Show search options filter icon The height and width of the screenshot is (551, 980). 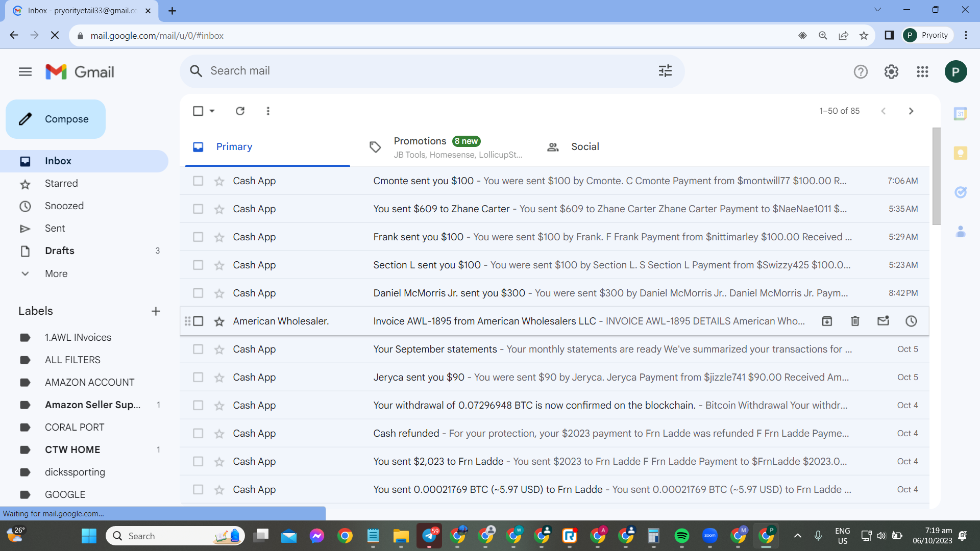[x=665, y=71]
